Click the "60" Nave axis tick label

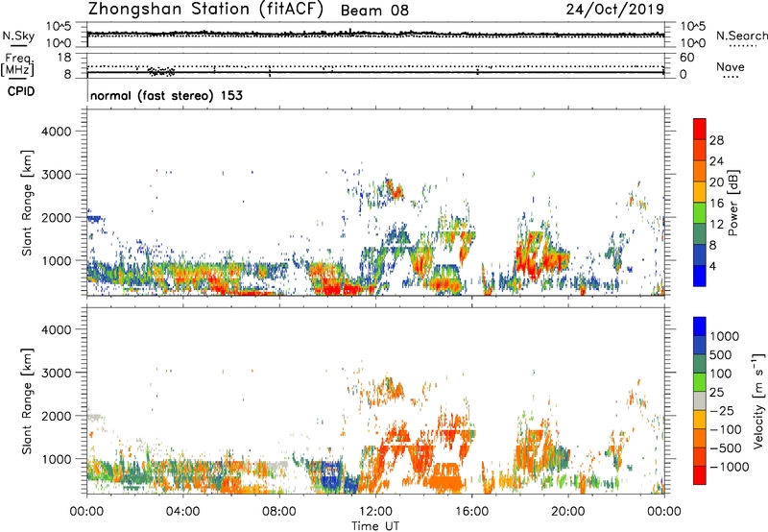tap(686, 58)
